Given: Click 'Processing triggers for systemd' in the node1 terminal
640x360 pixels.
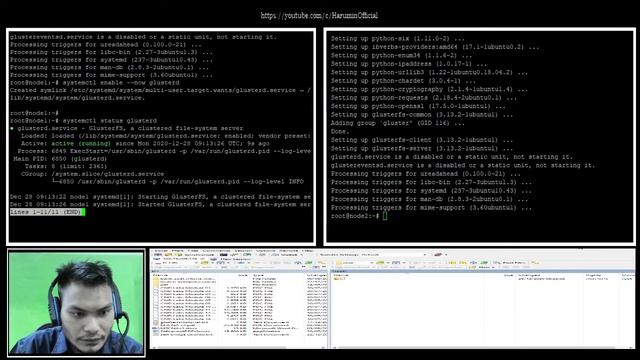Looking at the screenshot, I should point(111,60).
